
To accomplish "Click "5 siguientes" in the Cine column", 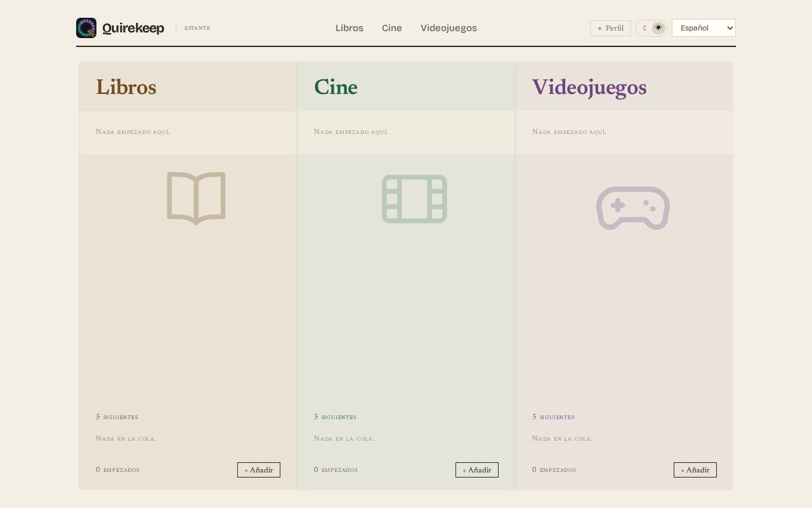I will (x=335, y=417).
